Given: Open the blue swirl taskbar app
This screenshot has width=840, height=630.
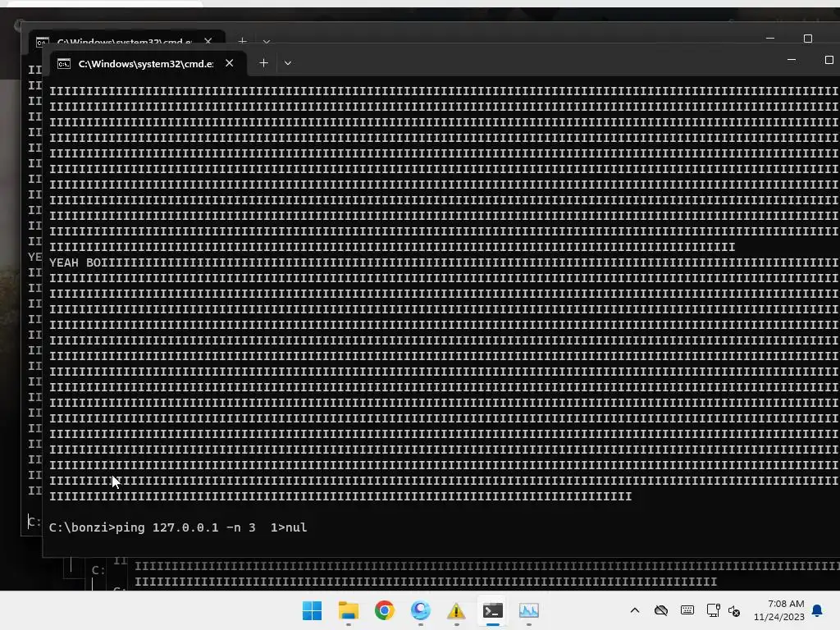Looking at the screenshot, I should [421, 610].
